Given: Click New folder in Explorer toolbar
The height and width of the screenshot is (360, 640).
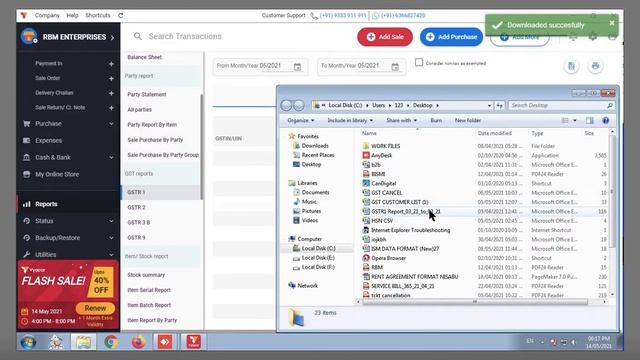Looking at the screenshot, I should (x=468, y=120).
